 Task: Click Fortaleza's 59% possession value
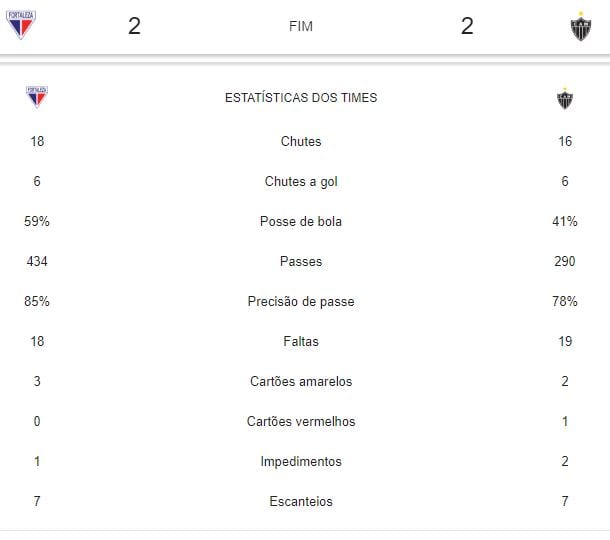coord(37,222)
